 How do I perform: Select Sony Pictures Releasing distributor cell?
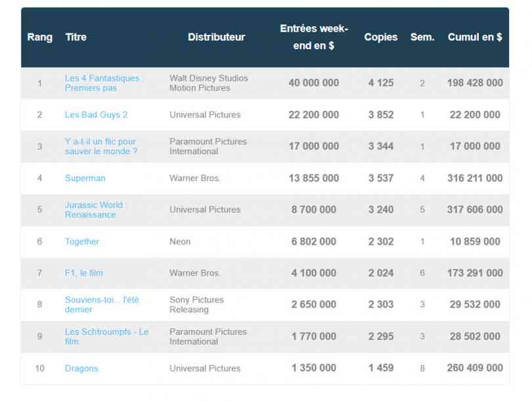[x=196, y=305]
